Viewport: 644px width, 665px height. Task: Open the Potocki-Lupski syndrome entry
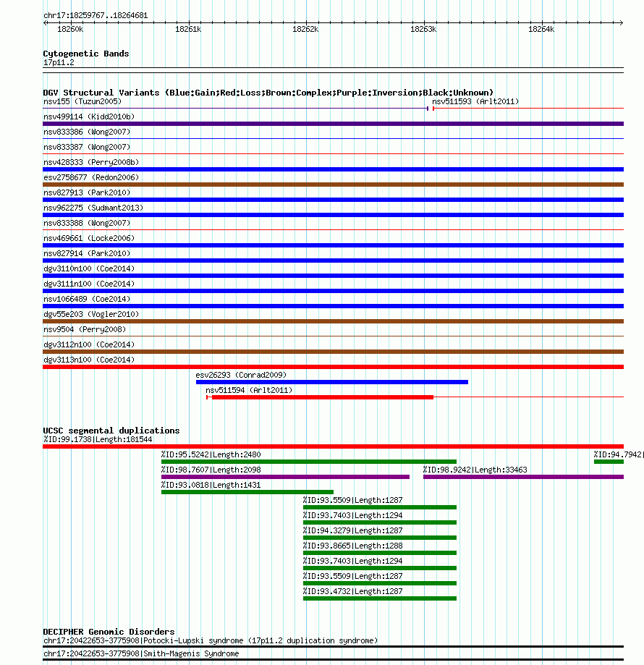211,640
